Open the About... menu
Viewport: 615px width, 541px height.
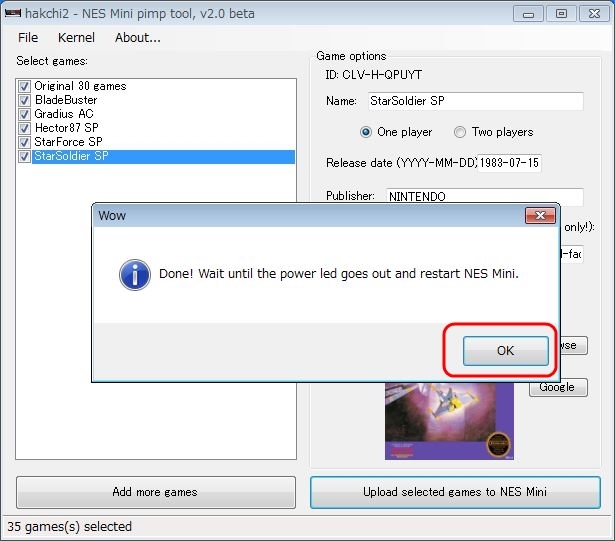coord(138,38)
